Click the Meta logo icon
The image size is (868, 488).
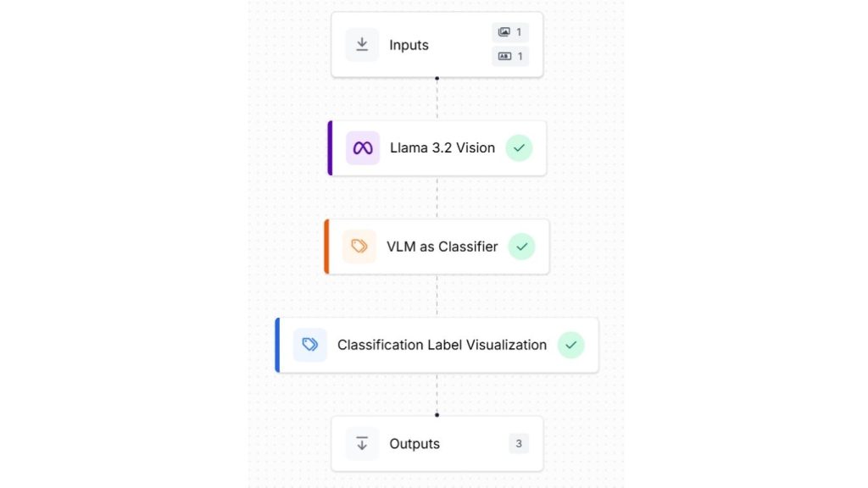coord(363,148)
